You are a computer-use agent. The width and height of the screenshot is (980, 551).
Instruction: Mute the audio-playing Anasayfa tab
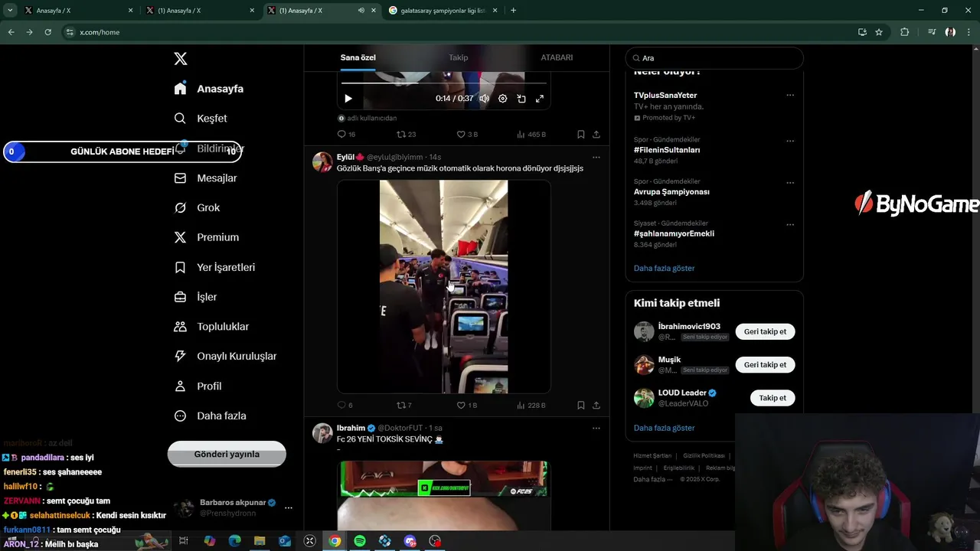pos(361,11)
